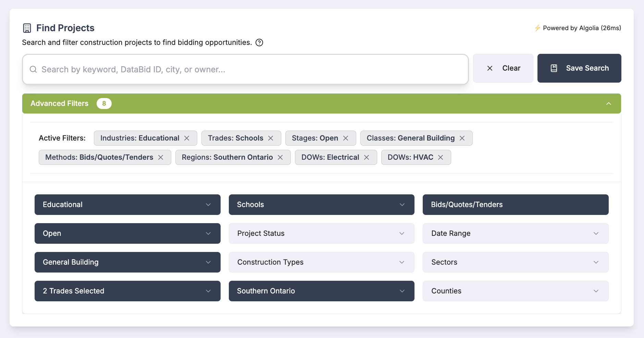Screen dimensions: 644x338
Task: Remove the Trades: Schools filter chip
Action: pos(271,138)
